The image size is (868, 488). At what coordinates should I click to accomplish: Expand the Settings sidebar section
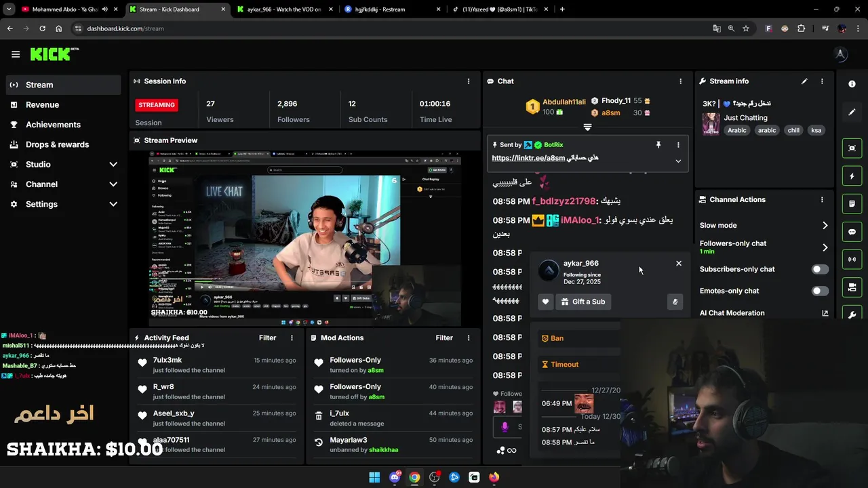(x=113, y=204)
